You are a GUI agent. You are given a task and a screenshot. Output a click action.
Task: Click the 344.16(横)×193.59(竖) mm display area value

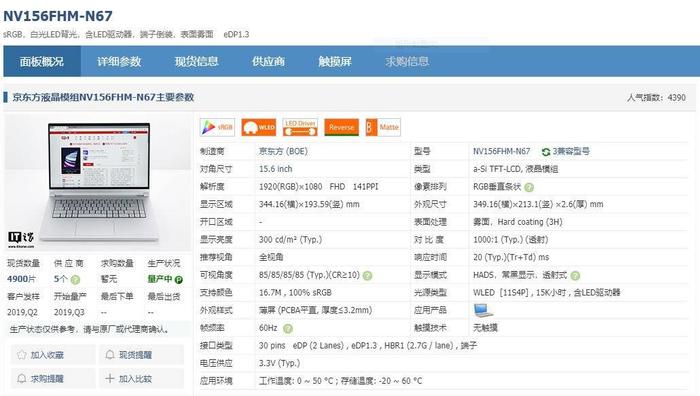tap(309, 204)
